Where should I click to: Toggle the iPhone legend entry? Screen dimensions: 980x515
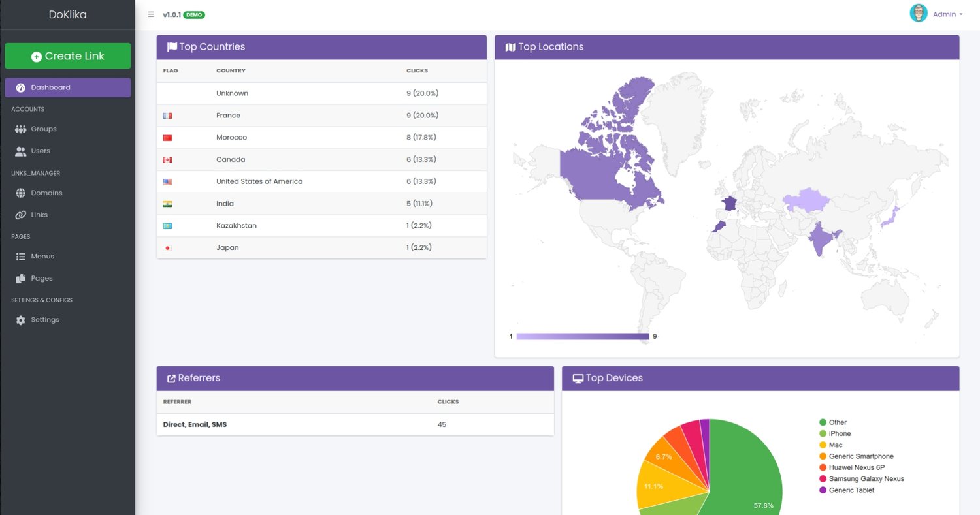835,433
